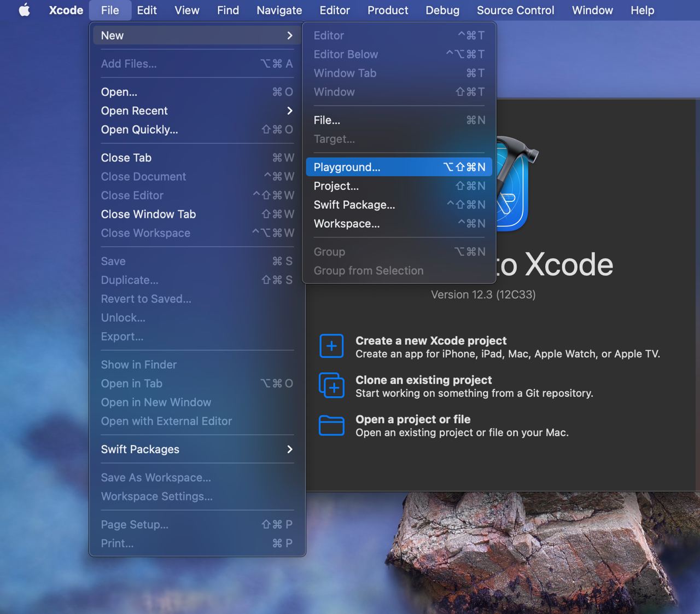This screenshot has height=614, width=700.
Task: Choose Playground... from the New submenu
Action: pos(399,167)
